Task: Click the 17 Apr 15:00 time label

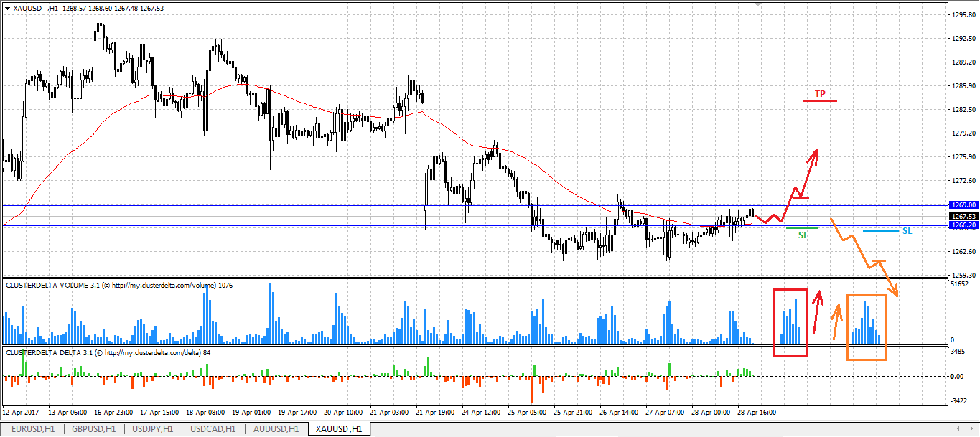Action: coord(159,413)
